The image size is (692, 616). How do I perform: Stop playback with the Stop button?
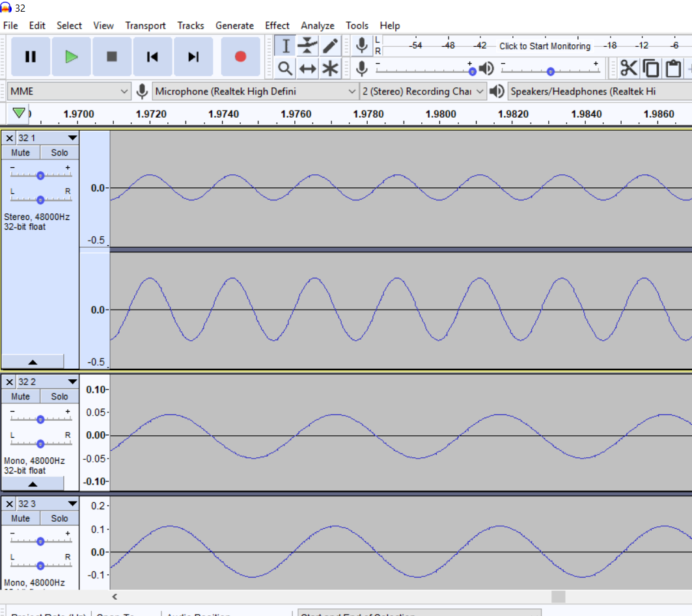pyautogui.click(x=112, y=57)
